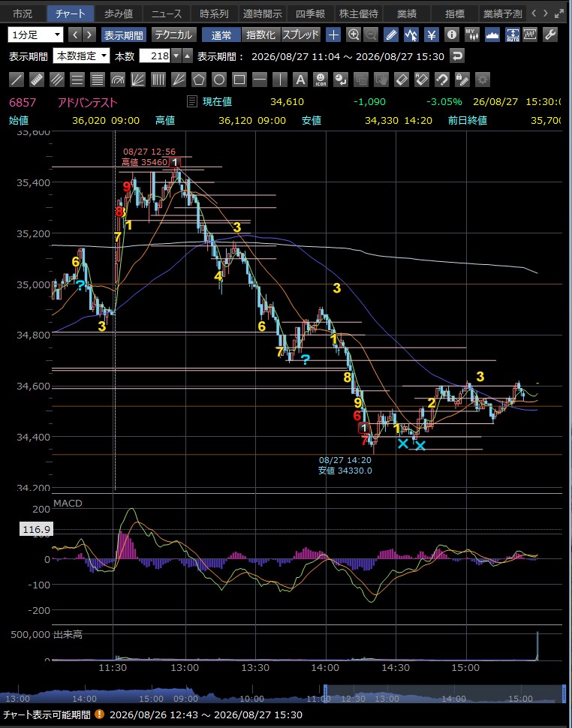
Task: Open the smiley icon stamp tool
Action: [321, 80]
